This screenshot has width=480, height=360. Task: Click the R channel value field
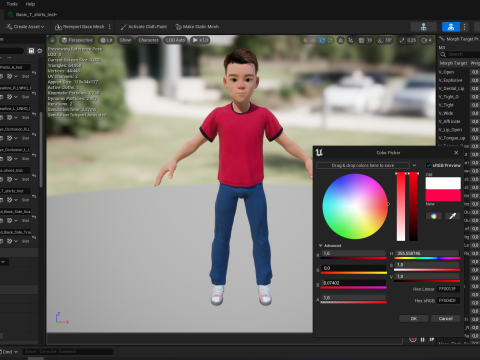(354, 253)
